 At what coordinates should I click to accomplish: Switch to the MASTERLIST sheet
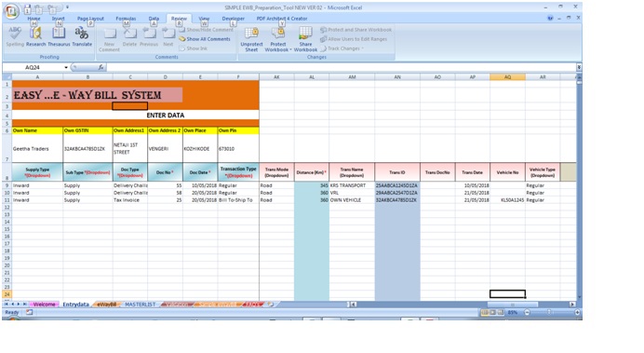coord(140,305)
